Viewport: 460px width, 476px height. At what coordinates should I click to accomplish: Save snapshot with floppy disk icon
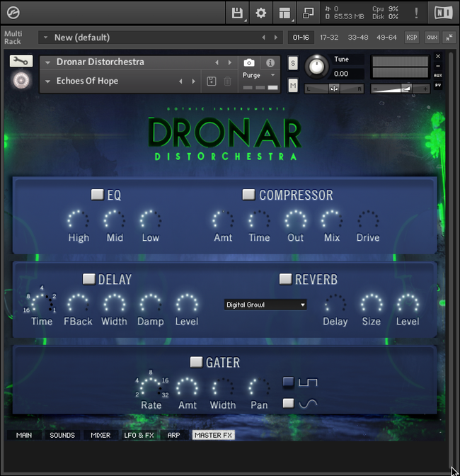coord(212,81)
